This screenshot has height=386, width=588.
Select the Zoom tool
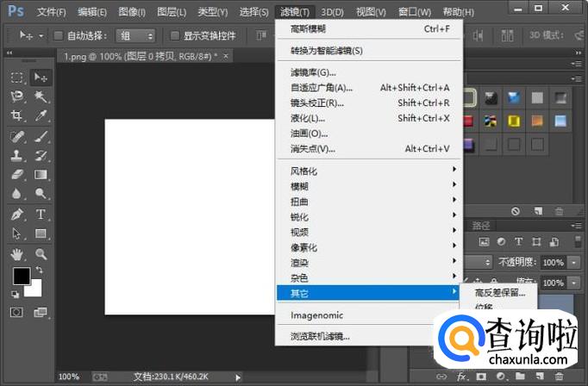[41, 255]
